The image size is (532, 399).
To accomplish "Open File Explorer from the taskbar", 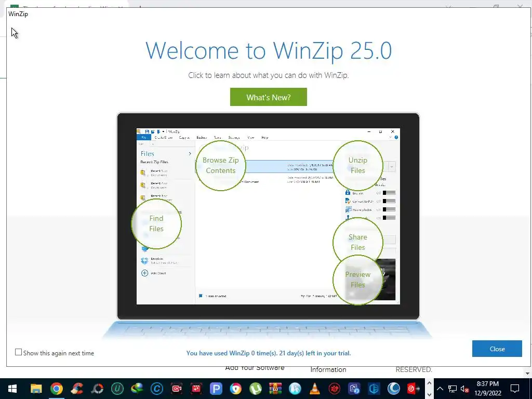I will pyautogui.click(x=36, y=389).
